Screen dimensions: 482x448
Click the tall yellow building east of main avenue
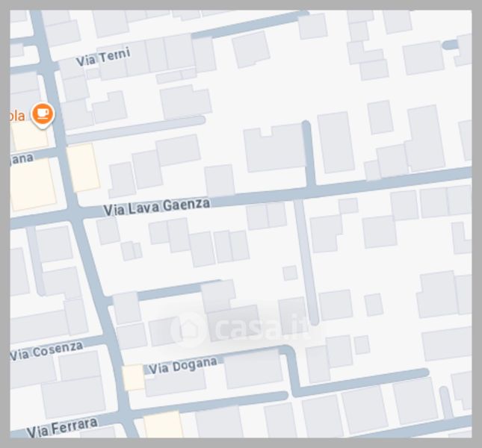coord(83,168)
